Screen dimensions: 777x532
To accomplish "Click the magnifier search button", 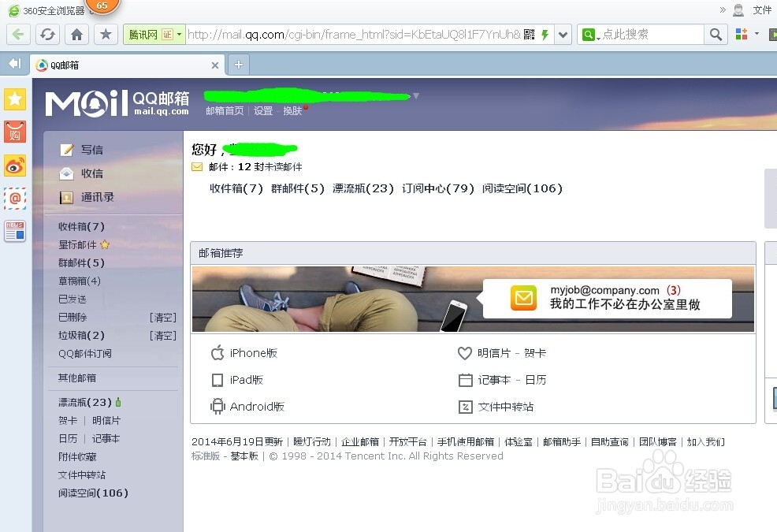I will click(716, 34).
